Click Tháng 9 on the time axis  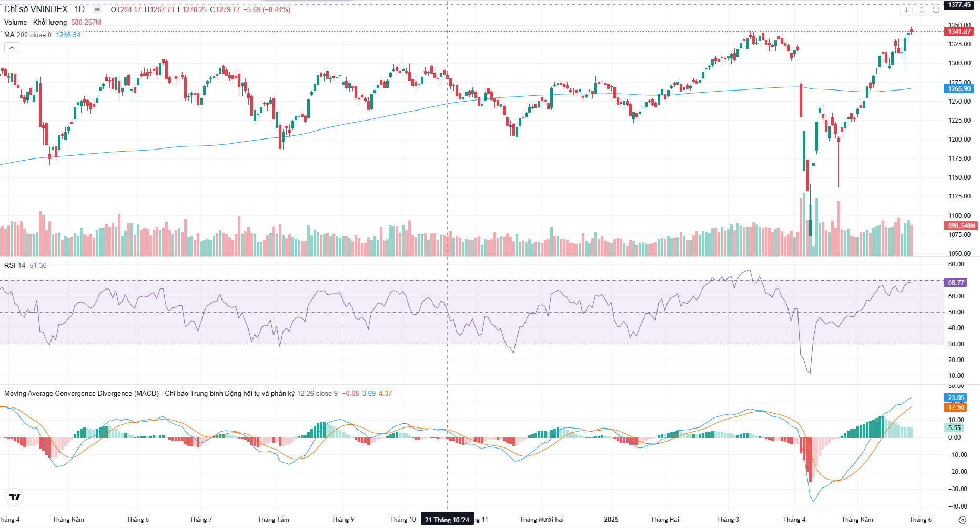[x=343, y=520]
